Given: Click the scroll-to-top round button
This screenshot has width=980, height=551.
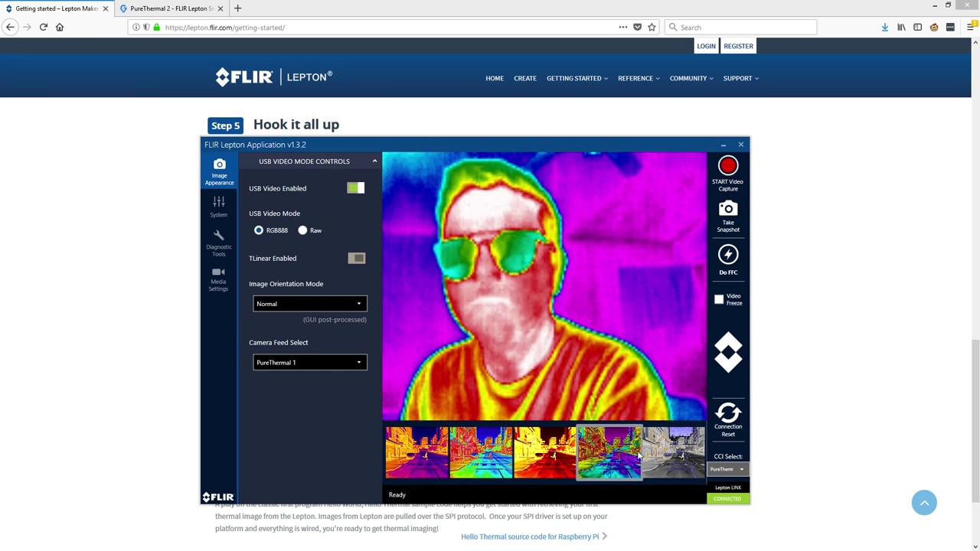Looking at the screenshot, I should (924, 502).
